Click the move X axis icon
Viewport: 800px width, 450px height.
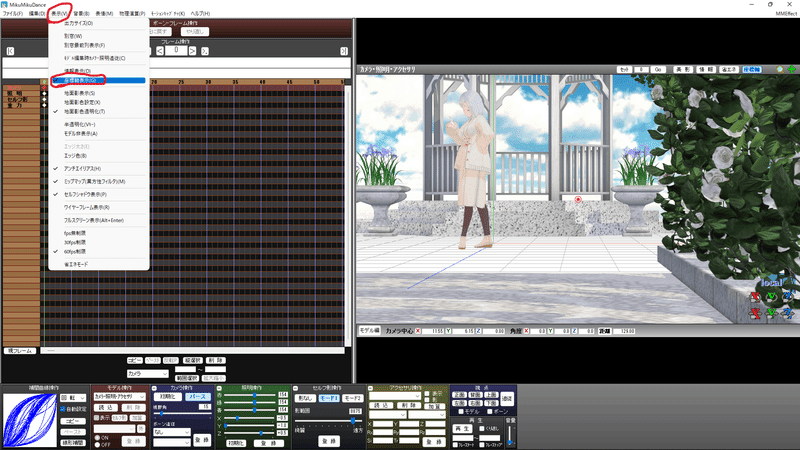755,313
